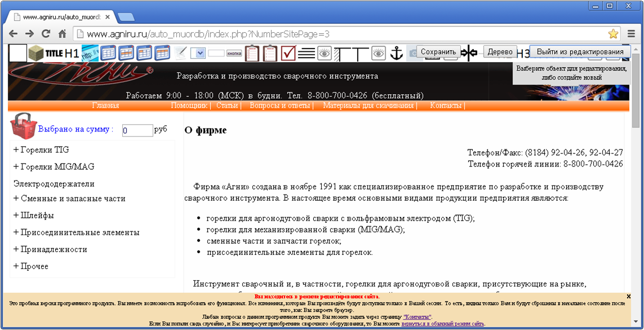The height and width of the screenshot is (330, 644).
Task: Click the clipboard icon right of 'кнопка'
Action: pyautogui.click(x=252, y=53)
